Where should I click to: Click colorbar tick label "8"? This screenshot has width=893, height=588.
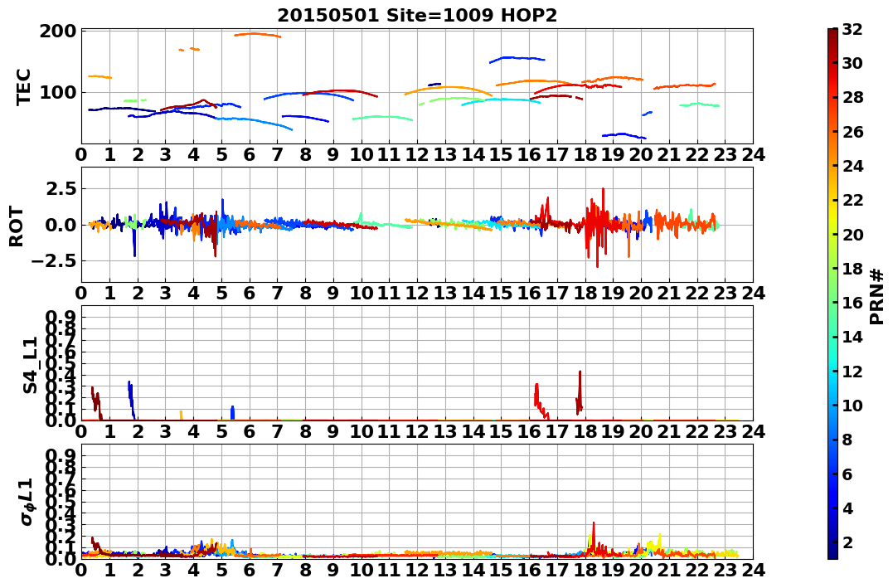click(847, 440)
